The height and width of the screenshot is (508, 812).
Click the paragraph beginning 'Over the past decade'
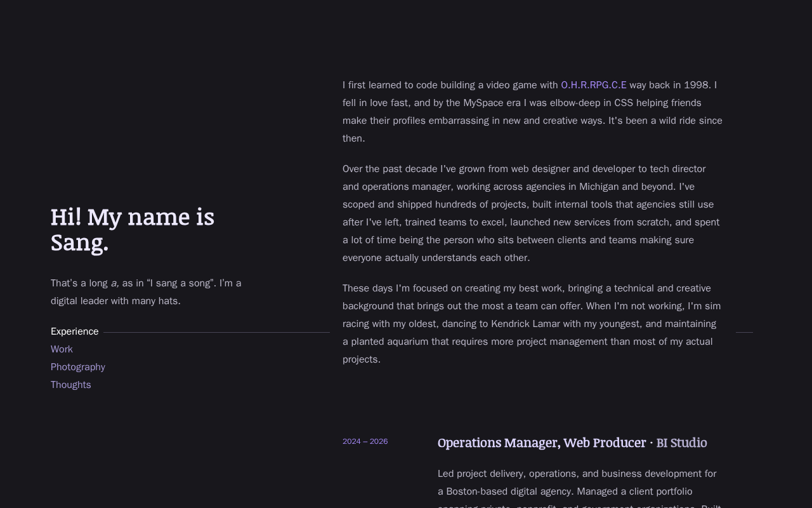pyautogui.click(x=533, y=213)
